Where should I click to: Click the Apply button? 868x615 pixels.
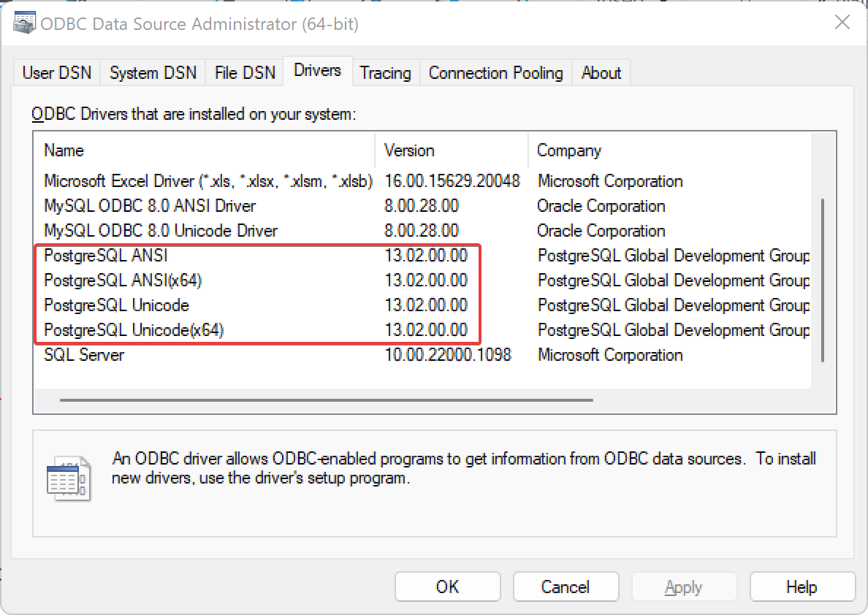[x=684, y=587]
